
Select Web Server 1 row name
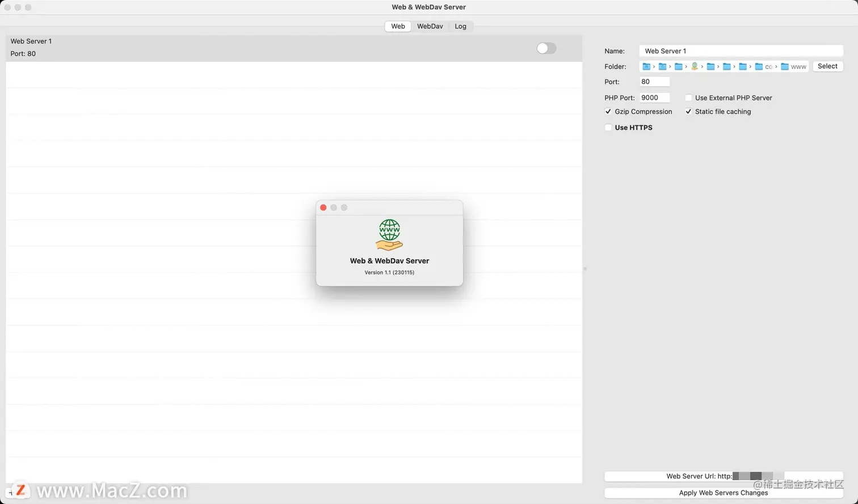click(31, 41)
